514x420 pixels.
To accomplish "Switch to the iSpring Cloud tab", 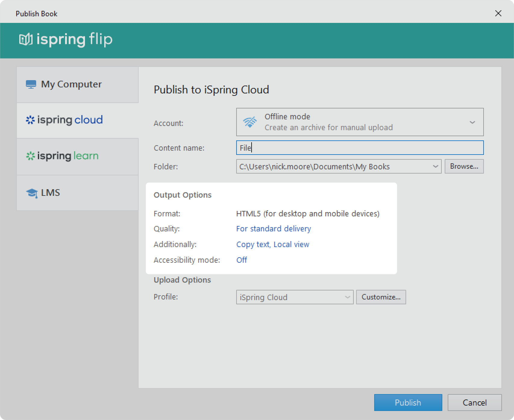I will pyautogui.click(x=77, y=121).
